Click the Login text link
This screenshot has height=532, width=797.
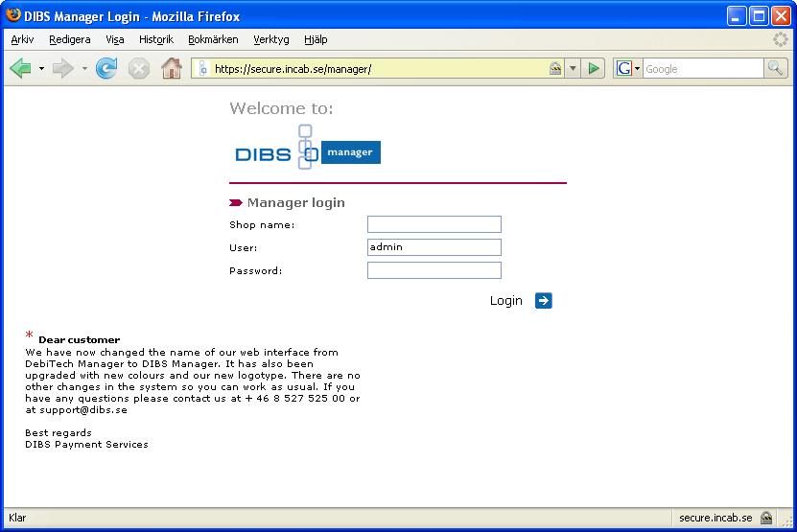pos(505,300)
